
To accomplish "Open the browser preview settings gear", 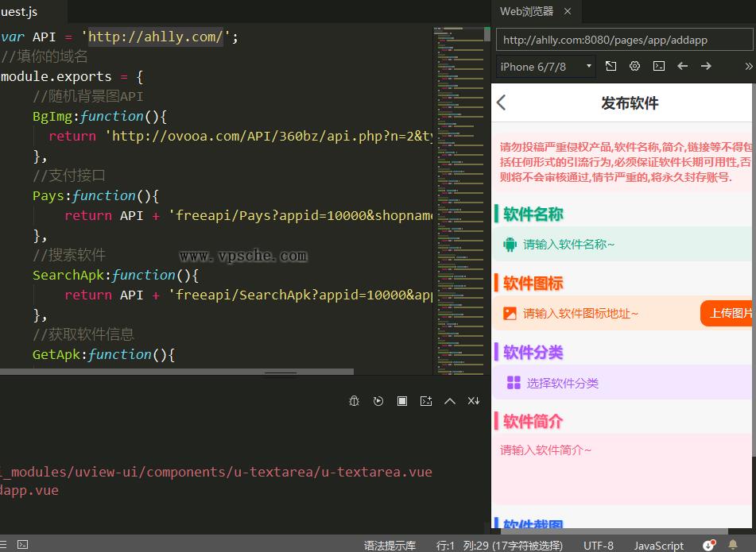I will tap(634, 66).
